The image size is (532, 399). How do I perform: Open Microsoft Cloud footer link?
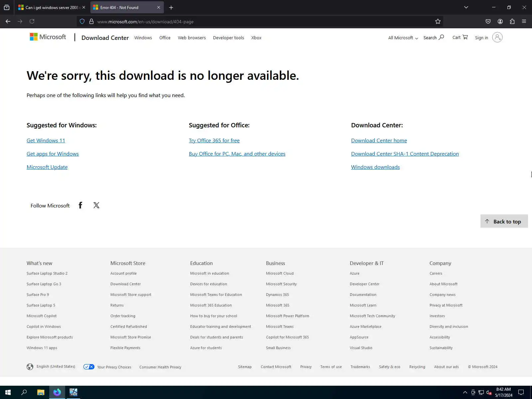[x=280, y=273]
